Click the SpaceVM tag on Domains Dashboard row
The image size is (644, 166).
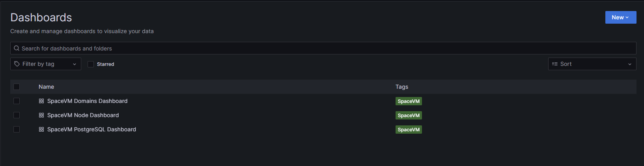409,101
